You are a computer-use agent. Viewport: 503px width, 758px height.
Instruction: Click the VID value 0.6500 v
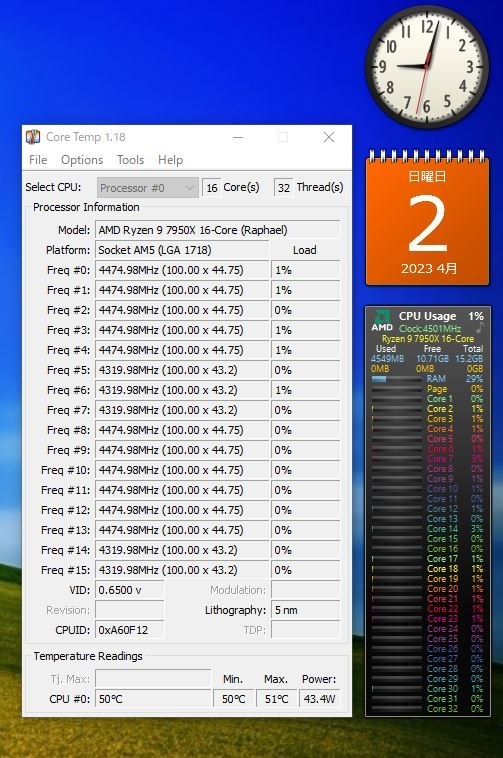[x=129, y=590]
